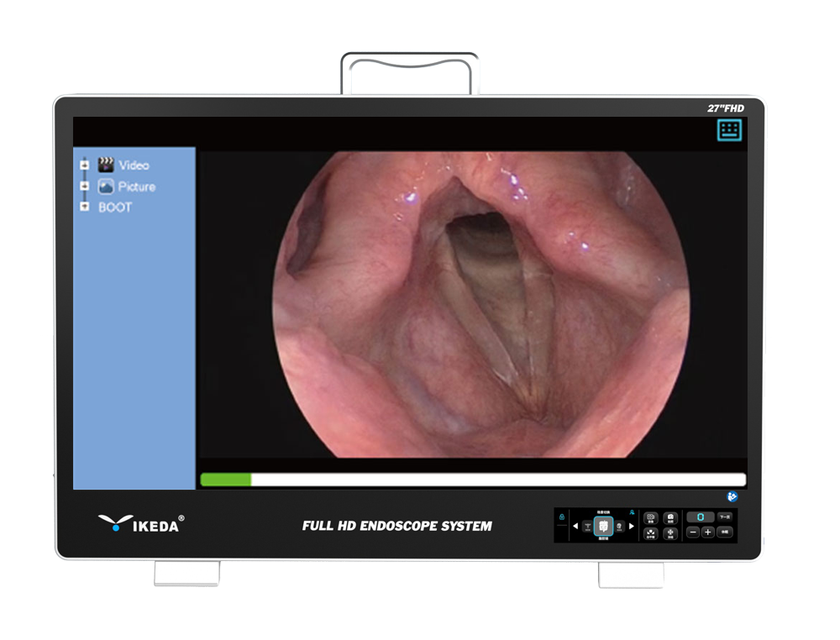Take a snapshot with camera button

tap(670, 518)
